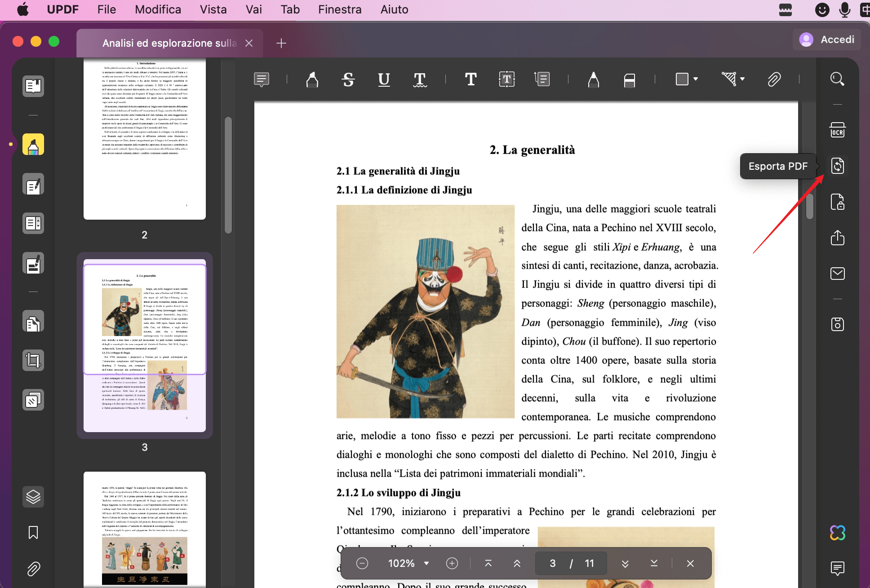Screen dimensions: 870x588
Task: Open the Protect PDF lock icon
Action: click(x=837, y=202)
